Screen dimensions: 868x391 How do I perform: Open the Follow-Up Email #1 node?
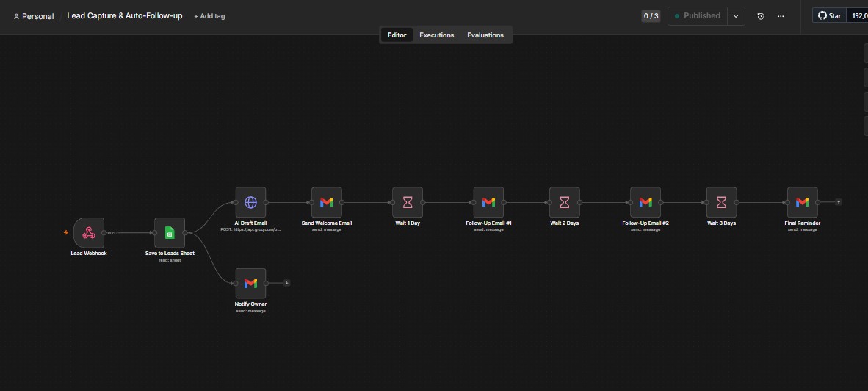coord(488,202)
